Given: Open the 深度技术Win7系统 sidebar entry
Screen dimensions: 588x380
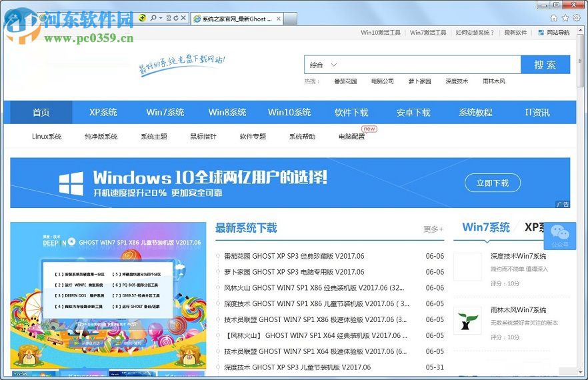Looking at the screenshot, I should [518, 256].
